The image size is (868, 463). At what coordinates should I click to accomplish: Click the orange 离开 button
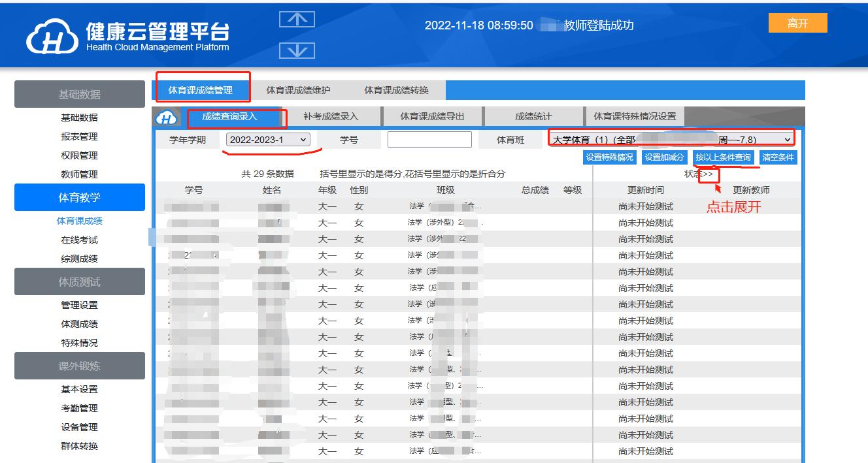tap(797, 24)
